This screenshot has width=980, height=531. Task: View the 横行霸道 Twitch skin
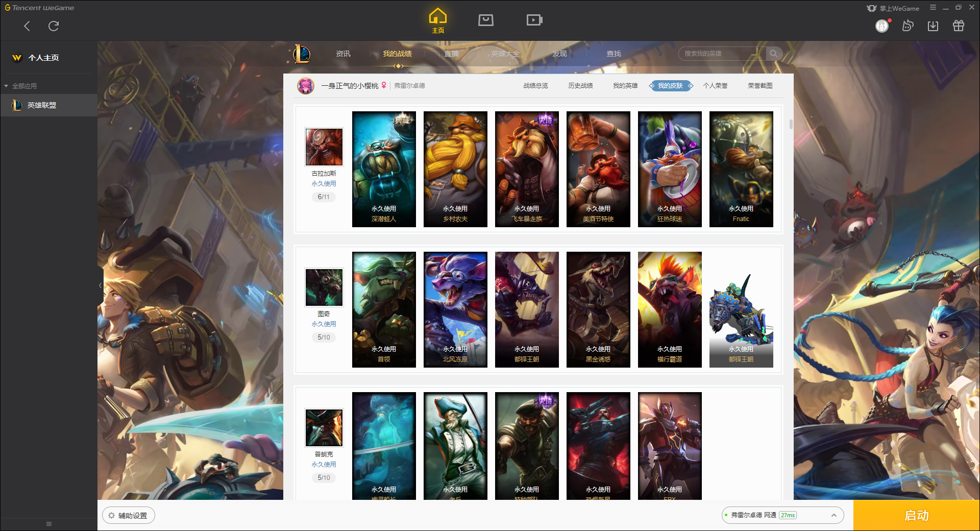tap(670, 309)
